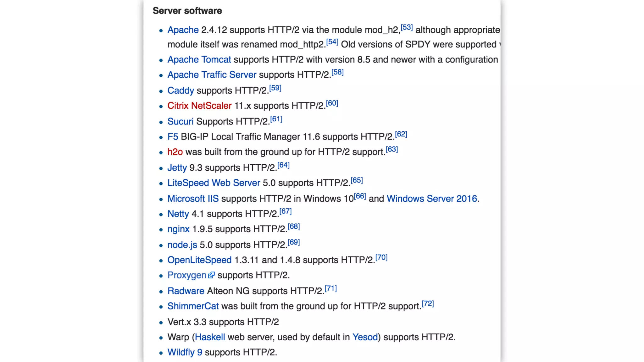The image size is (644, 362).
Task: Click the external-link icon beside Proxygen
Action: [x=211, y=275]
